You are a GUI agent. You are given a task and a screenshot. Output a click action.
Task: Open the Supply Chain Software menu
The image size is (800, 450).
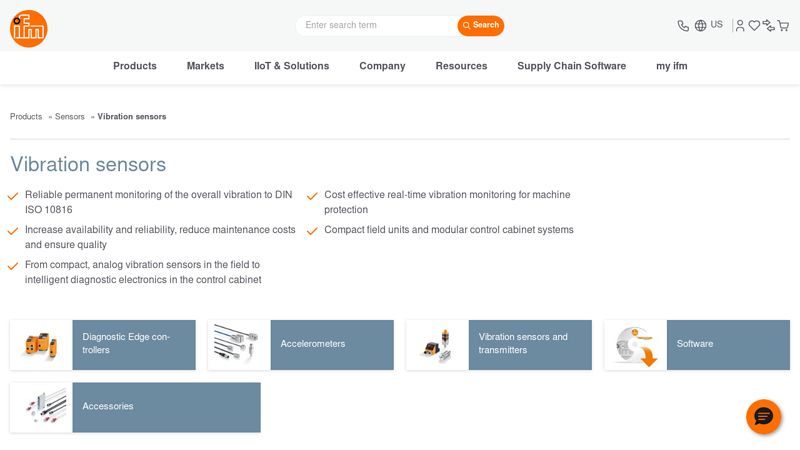point(571,66)
